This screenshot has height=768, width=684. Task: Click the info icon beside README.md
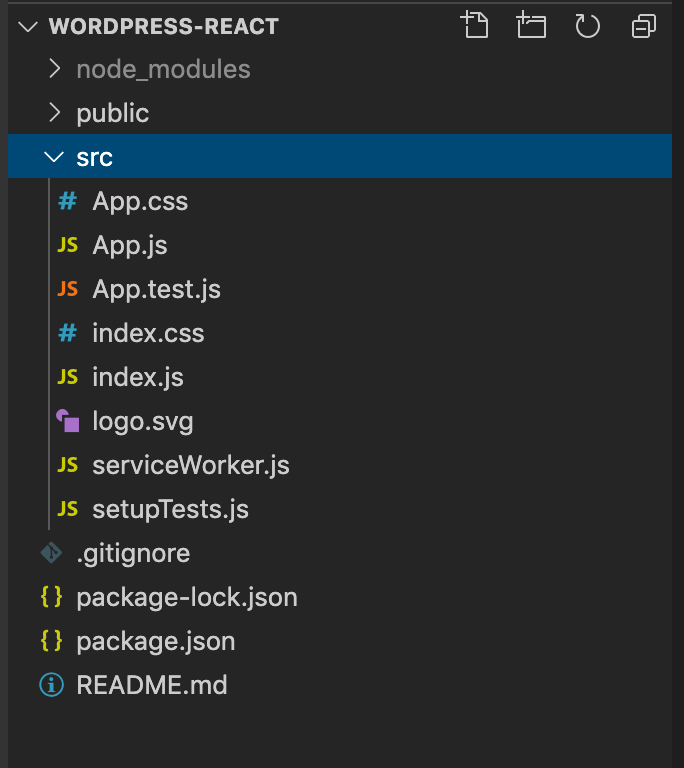[51, 685]
